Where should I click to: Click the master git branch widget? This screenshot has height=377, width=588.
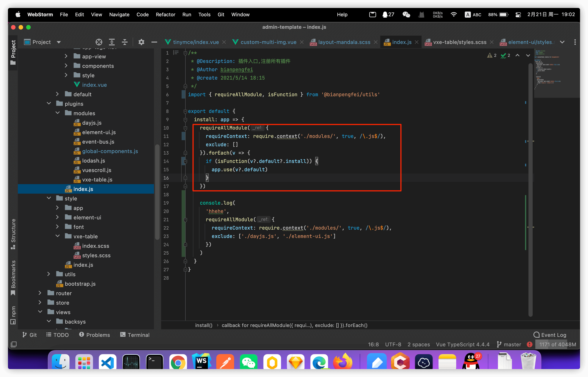[509, 344]
